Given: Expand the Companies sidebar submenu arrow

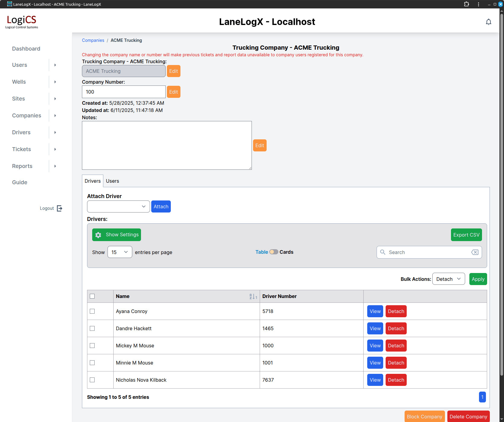Looking at the screenshot, I should click(55, 116).
